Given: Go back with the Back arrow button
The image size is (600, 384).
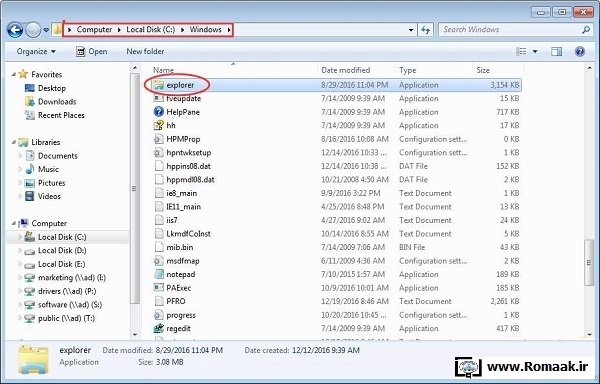Looking at the screenshot, I should [15, 29].
